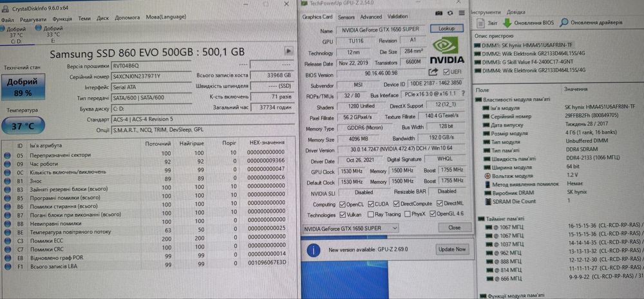The image size is (644, 299).
Task: Toggle the PhysX checkbox
Action: [x=408, y=214]
